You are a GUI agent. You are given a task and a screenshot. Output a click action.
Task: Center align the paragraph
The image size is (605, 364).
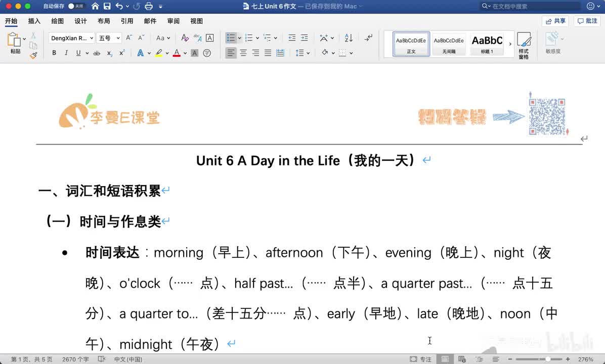pos(243,53)
